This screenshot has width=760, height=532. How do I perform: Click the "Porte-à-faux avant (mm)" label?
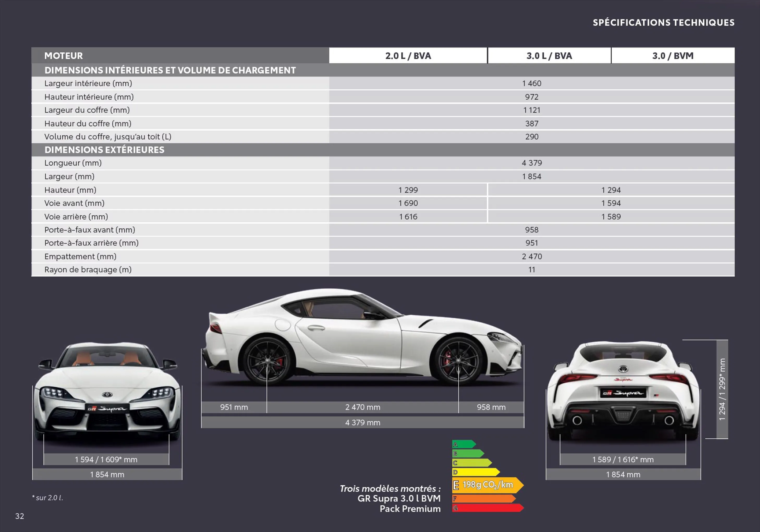90,230
